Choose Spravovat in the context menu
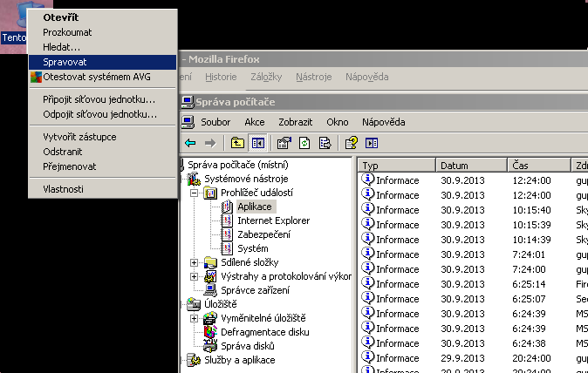This screenshot has width=588, height=373. (x=65, y=62)
